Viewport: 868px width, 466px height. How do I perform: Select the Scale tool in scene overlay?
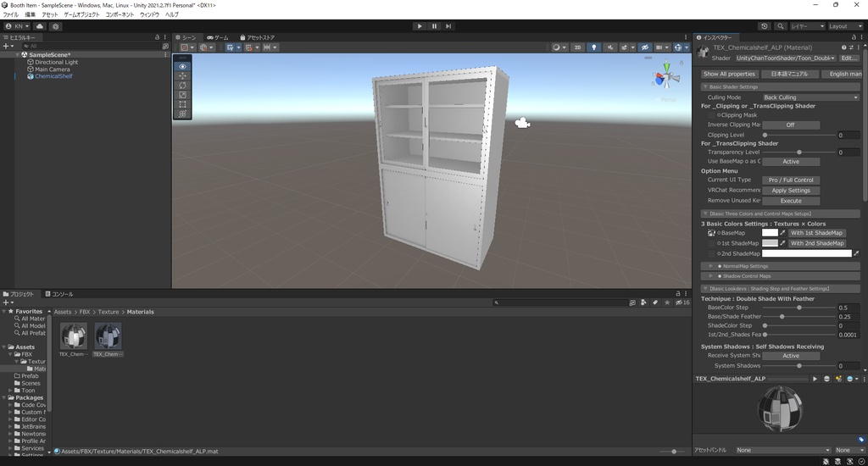183,95
